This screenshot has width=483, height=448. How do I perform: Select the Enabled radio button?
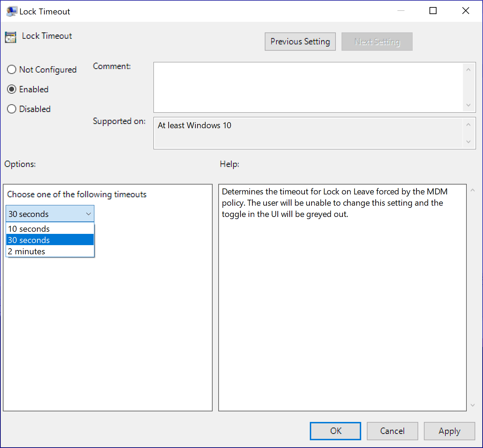[27, 89]
